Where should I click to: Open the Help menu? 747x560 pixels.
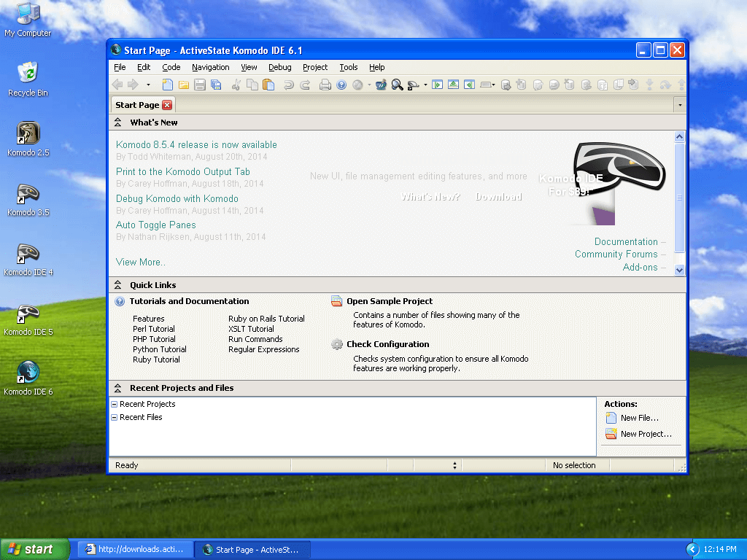(376, 67)
